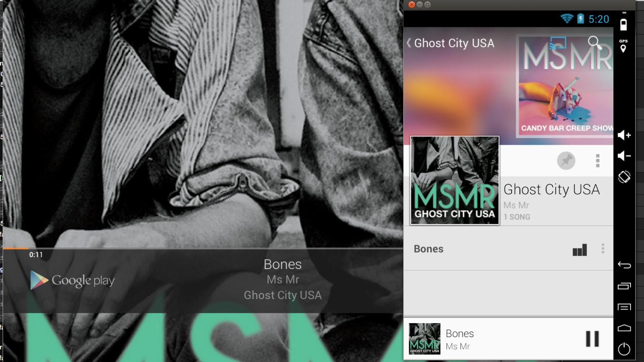Open the emulator GPS location control
The width and height of the screenshot is (644, 362).
click(x=623, y=46)
